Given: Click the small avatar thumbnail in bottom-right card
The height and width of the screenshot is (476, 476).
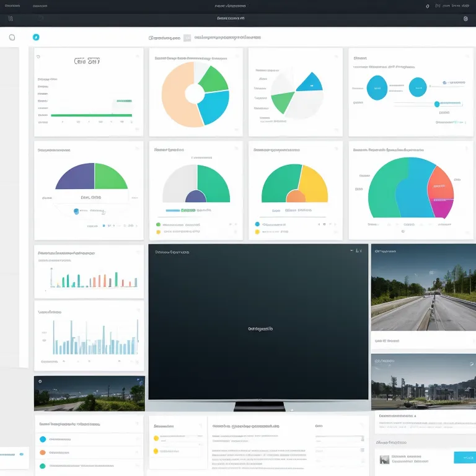Looking at the screenshot, I should click(x=385, y=459).
